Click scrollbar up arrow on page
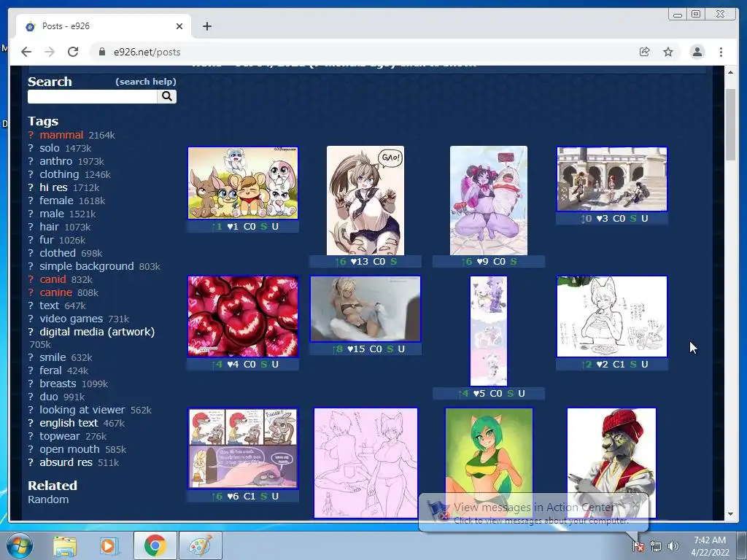Screen dimensions: 747x560 point(730,72)
